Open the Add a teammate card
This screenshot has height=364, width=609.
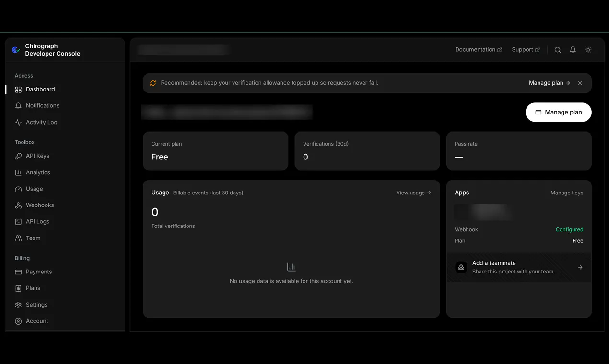pyautogui.click(x=519, y=267)
